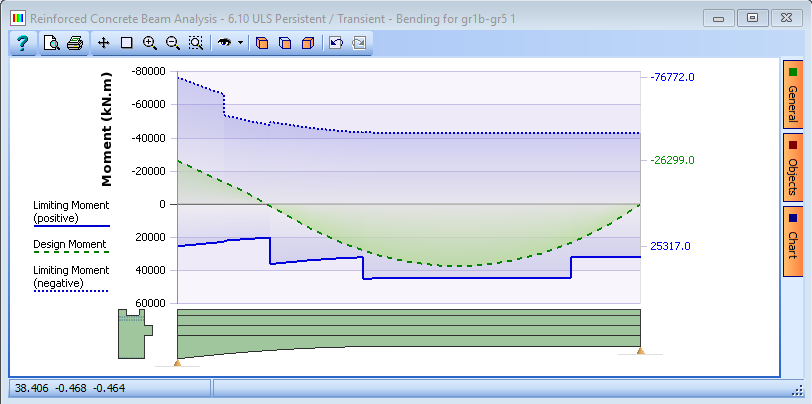This screenshot has height=404, width=812.
Task: Click the status bar coordinates 38.406 -0.468 -0.464
Action: 70,388
